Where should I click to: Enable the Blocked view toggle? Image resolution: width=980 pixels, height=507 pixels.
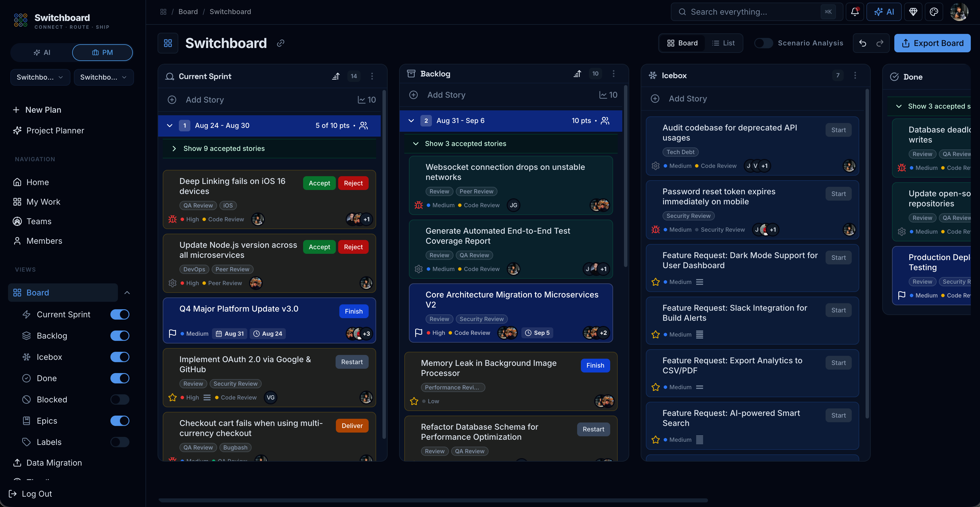(x=120, y=399)
